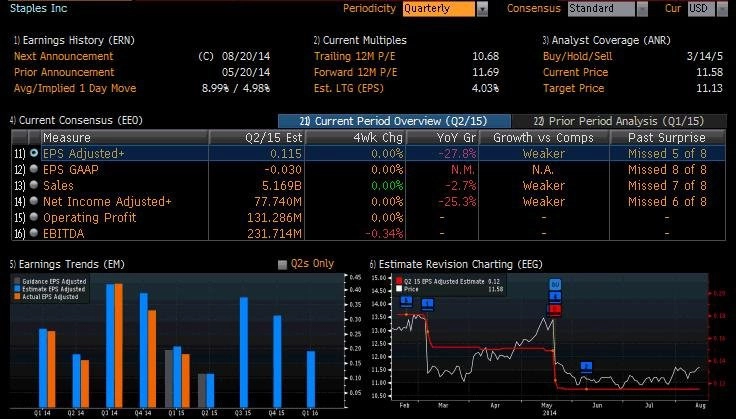
Task: Select the EBITDA radio button
Action: point(34,233)
